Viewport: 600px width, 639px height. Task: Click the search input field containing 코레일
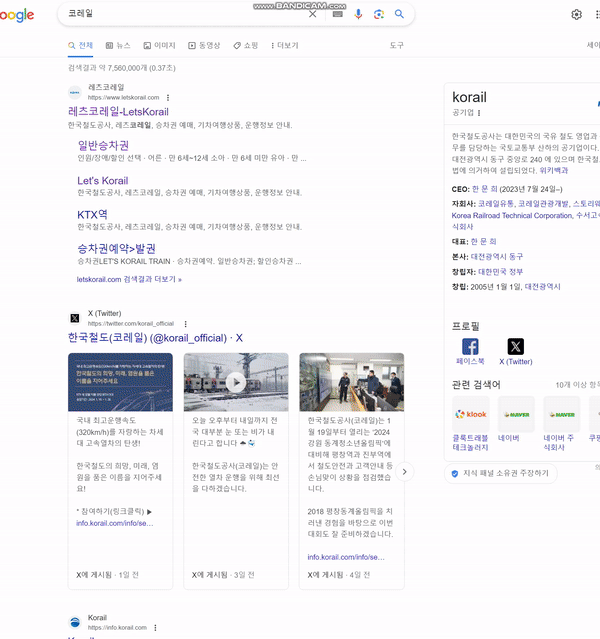tap(183, 13)
